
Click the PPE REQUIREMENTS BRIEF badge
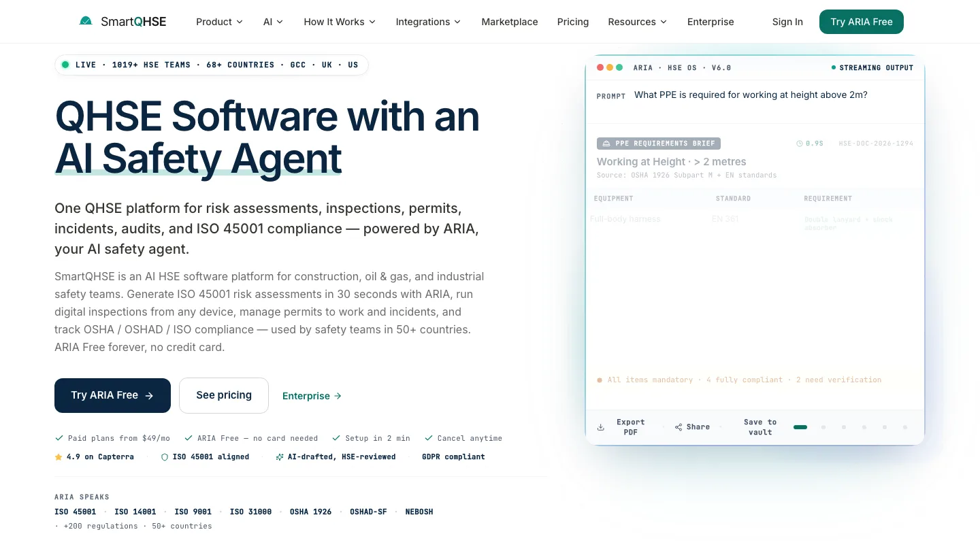coord(659,144)
